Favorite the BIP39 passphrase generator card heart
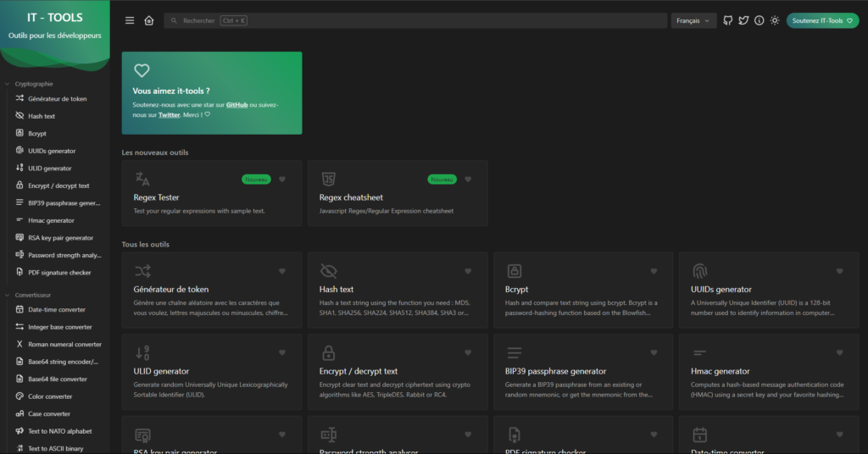The width and height of the screenshot is (868, 454). pos(654,352)
